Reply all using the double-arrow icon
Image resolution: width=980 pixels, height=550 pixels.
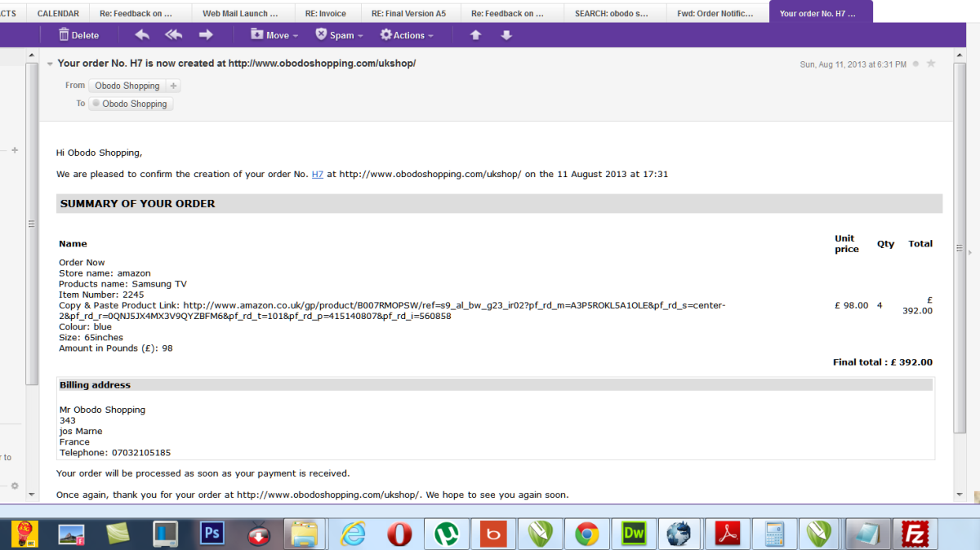click(x=173, y=35)
